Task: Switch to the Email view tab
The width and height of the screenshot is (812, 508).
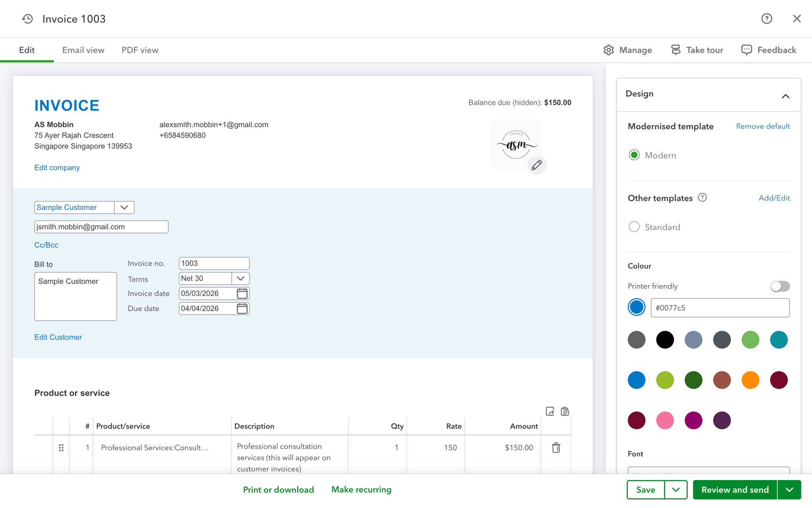Action: tap(83, 50)
